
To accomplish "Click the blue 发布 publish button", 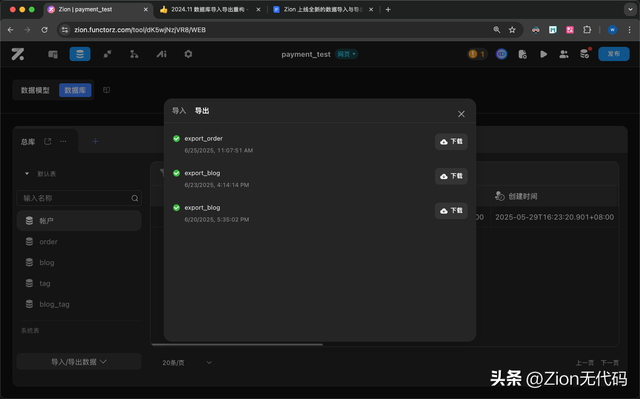I will [613, 54].
